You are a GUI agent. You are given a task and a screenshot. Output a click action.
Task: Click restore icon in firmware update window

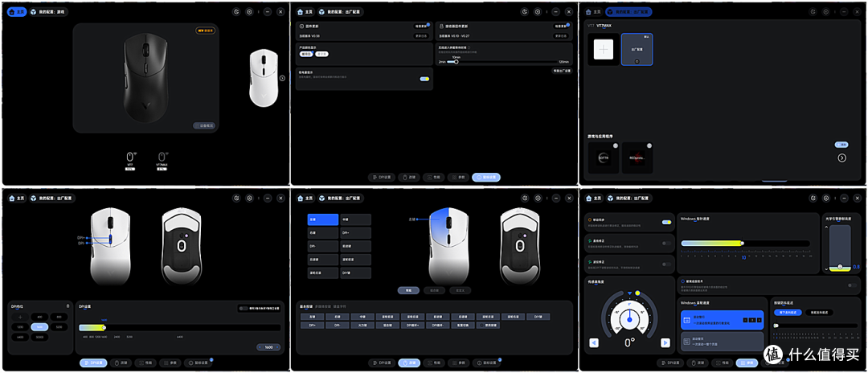point(524,11)
